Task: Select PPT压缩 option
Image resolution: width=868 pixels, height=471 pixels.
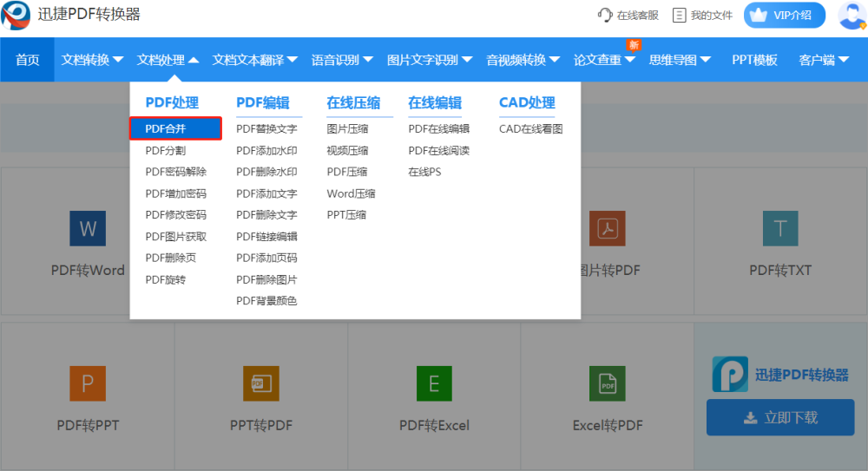Action: pos(346,215)
